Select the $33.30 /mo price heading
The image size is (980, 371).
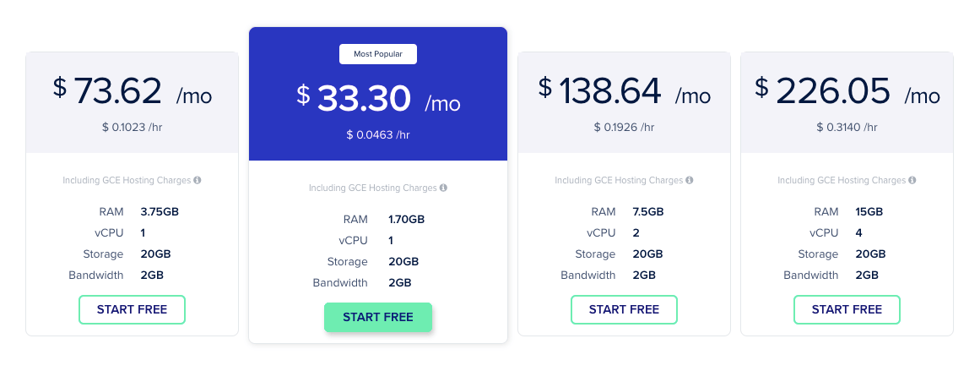pyautogui.click(x=378, y=99)
